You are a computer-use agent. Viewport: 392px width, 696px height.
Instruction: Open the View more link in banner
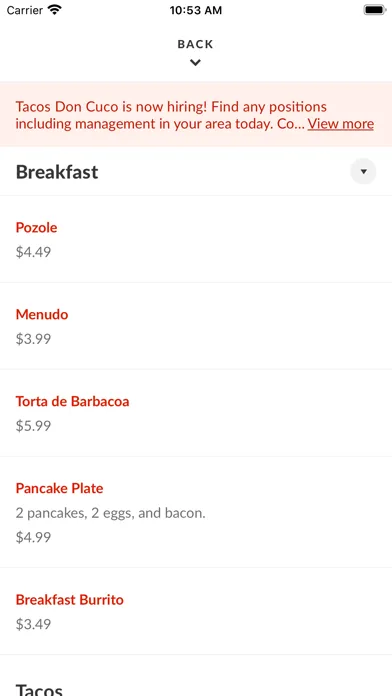pyautogui.click(x=341, y=124)
